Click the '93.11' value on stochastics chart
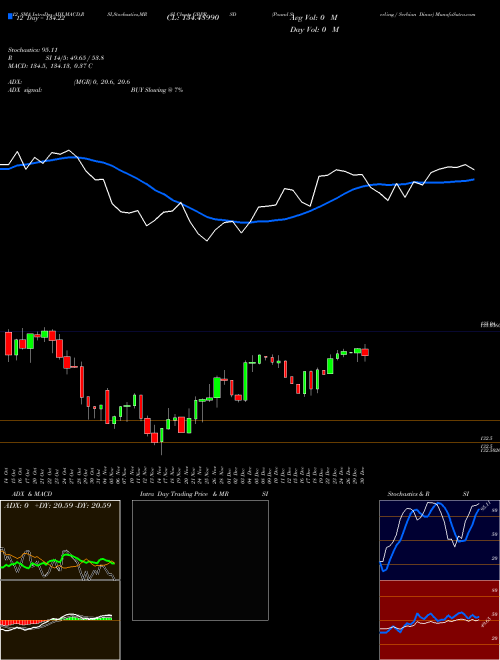 coord(486,505)
